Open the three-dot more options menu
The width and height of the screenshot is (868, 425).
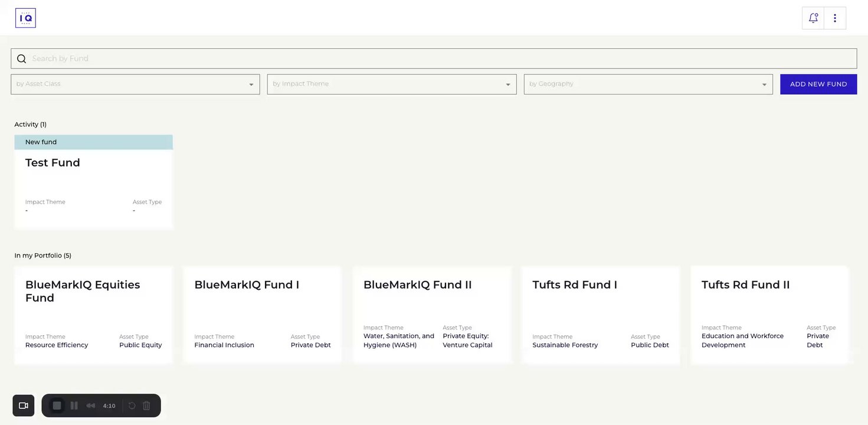[x=835, y=18]
